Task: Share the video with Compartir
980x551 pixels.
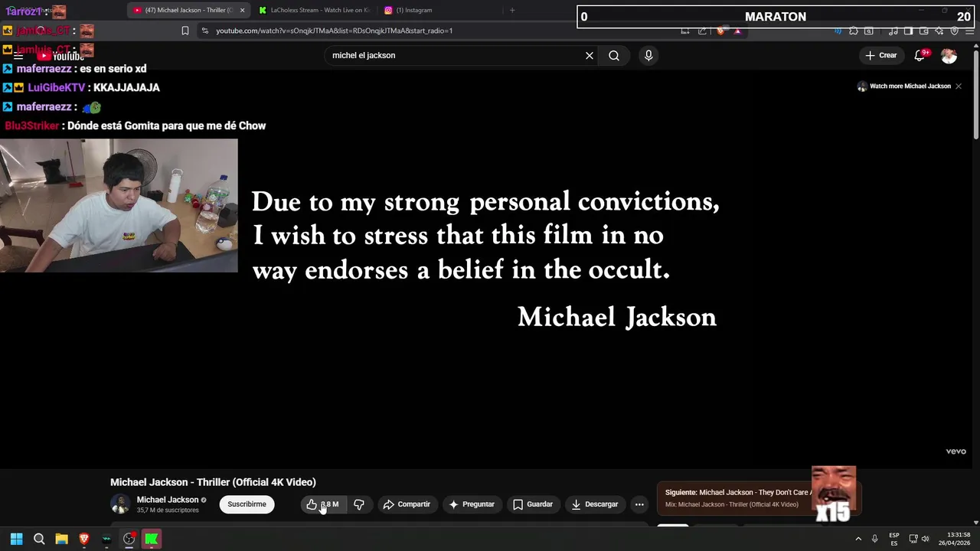Action: pos(407,504)
